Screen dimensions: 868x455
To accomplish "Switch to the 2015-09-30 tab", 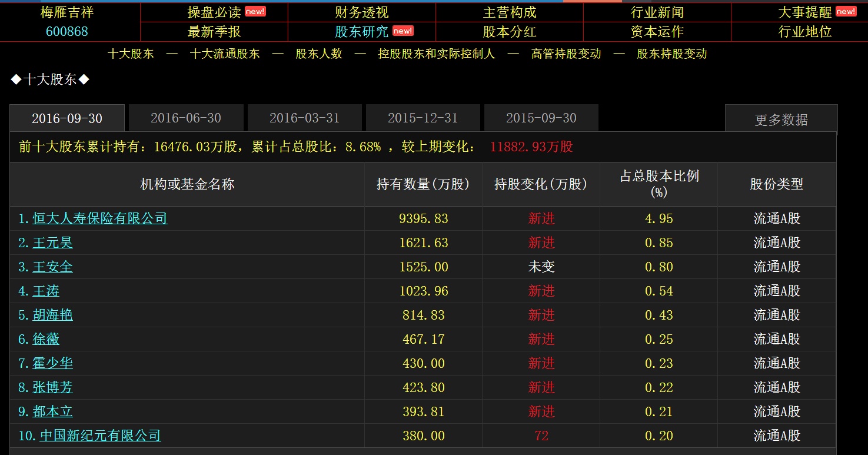I will click(x=541, y=118).
